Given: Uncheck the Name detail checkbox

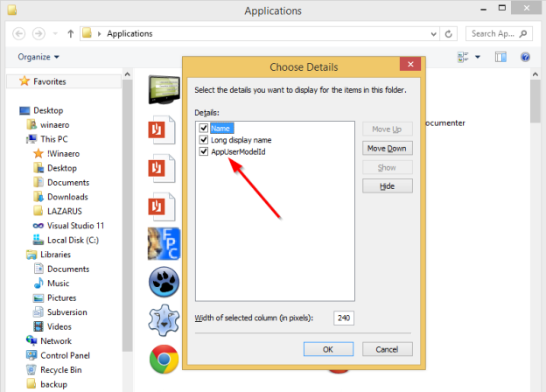Looking at the screenshot, I should pyautogui.click(x=204, y=128).
